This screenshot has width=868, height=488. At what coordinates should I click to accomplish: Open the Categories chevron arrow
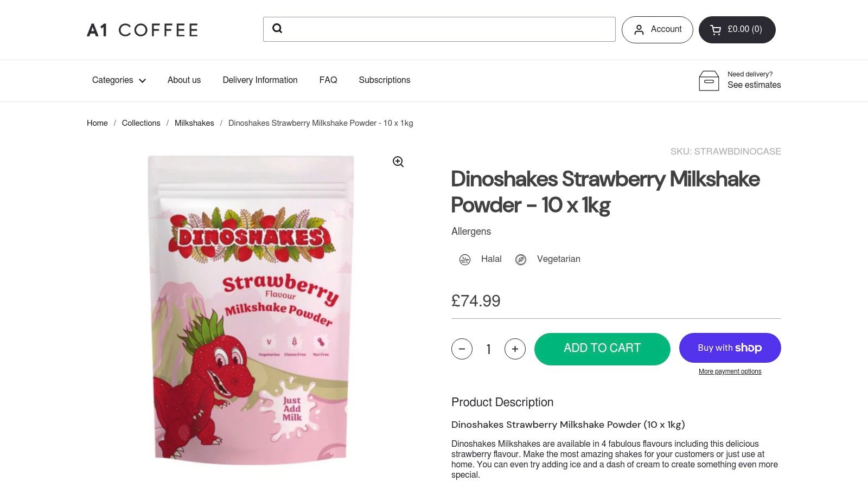point(142,81)
